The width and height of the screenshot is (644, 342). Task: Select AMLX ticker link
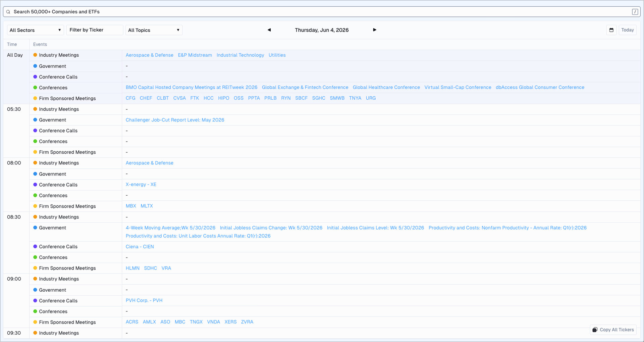point(149,322)
